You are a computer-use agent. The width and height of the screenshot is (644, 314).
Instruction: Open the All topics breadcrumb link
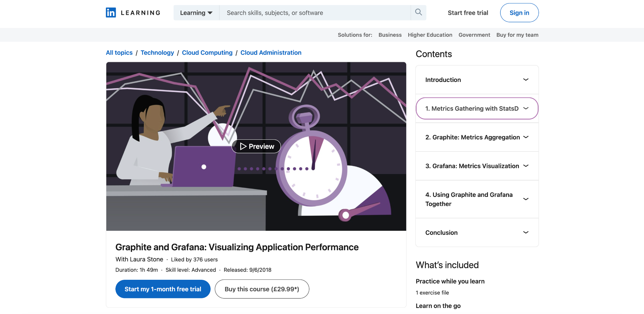pyautogui.click(x=119, y=52)
